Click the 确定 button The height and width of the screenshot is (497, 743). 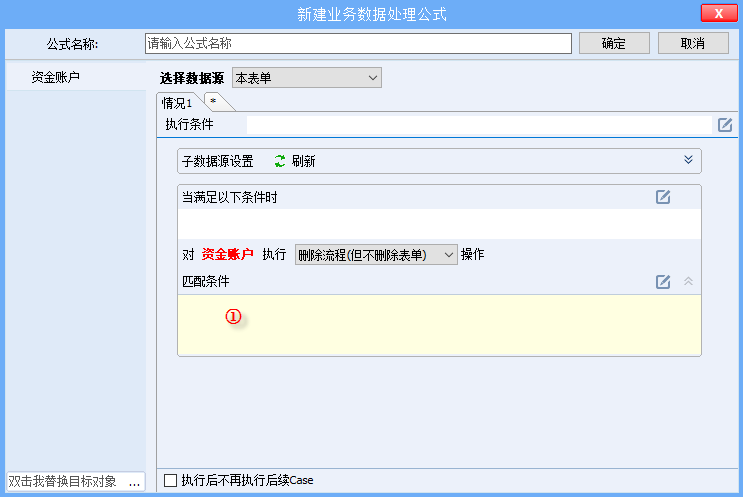tap(614, 44)
